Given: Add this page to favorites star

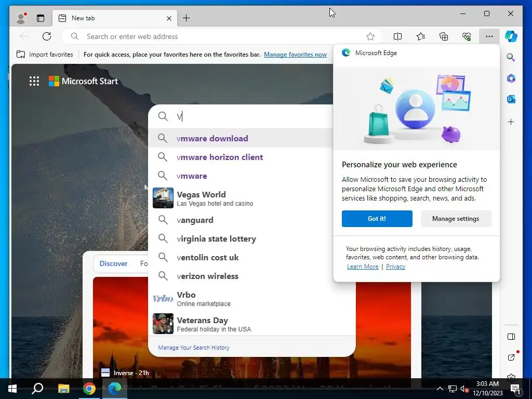Looking at the screenshot, I should click(x=370, y=36).
